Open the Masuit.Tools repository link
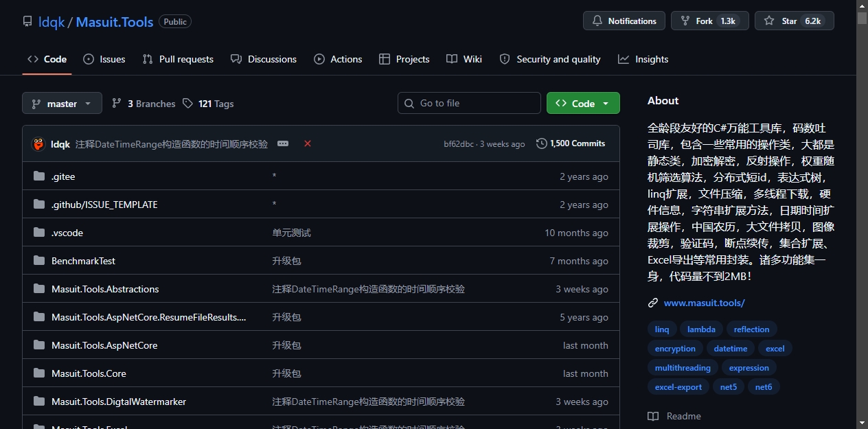 tap(115, 22)
